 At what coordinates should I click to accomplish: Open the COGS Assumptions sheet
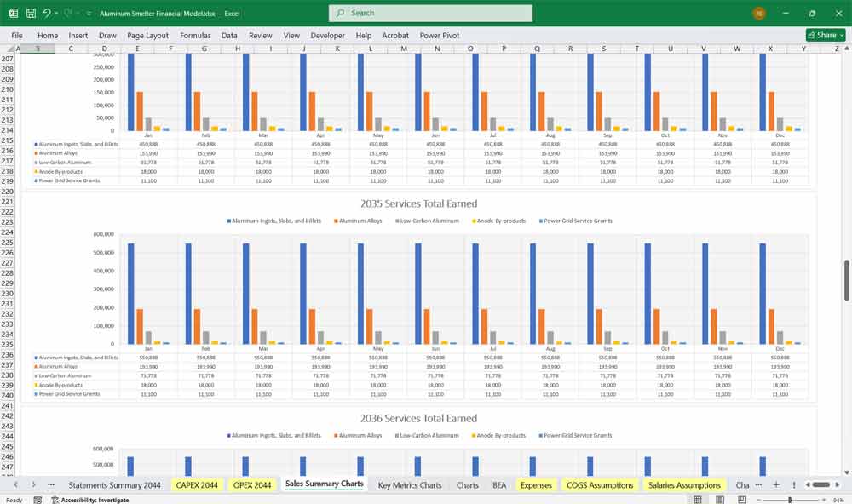click(x=600, y=484)
